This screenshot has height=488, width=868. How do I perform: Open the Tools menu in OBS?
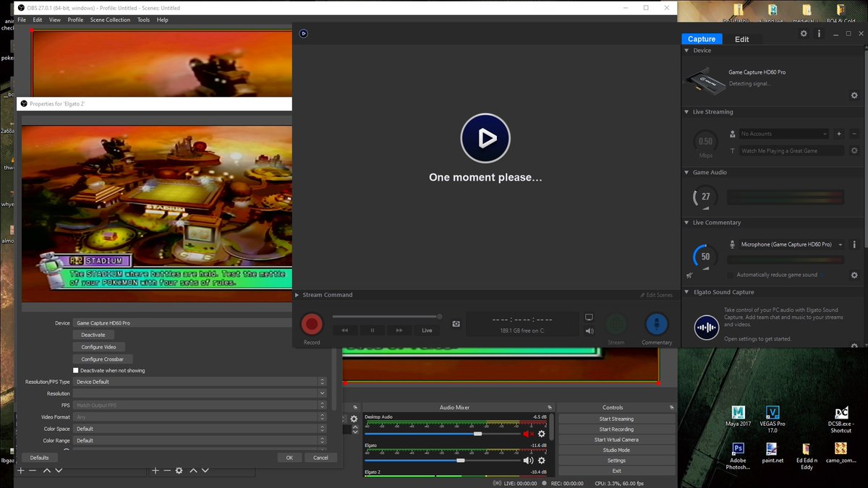point(142,20)
